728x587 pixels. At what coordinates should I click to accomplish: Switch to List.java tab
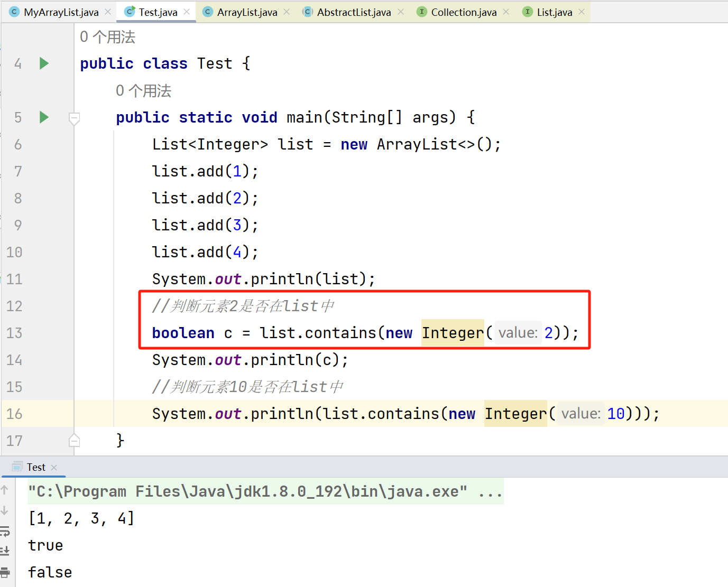click(x=554, y=12)
